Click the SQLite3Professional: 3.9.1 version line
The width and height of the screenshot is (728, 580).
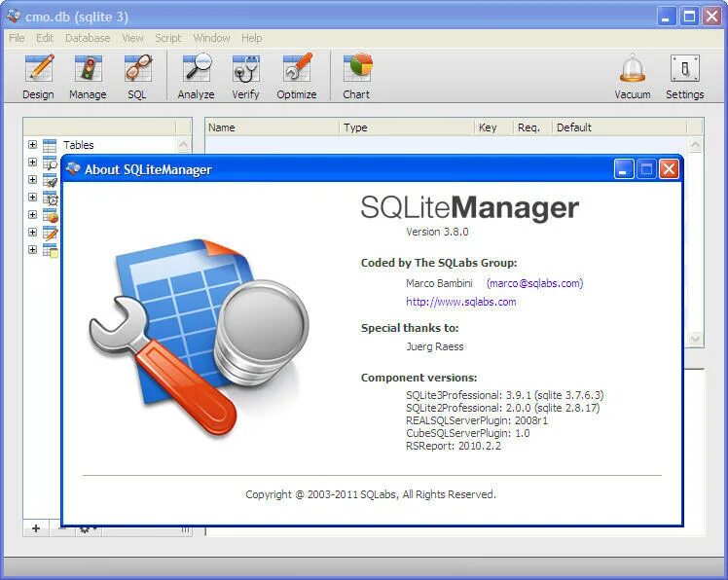click(505, 395)
